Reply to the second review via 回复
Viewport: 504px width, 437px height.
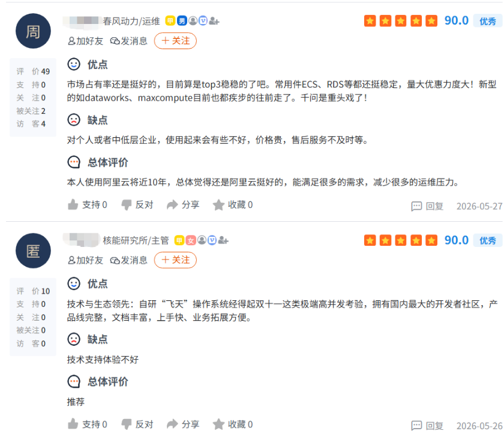coord(427,426)
